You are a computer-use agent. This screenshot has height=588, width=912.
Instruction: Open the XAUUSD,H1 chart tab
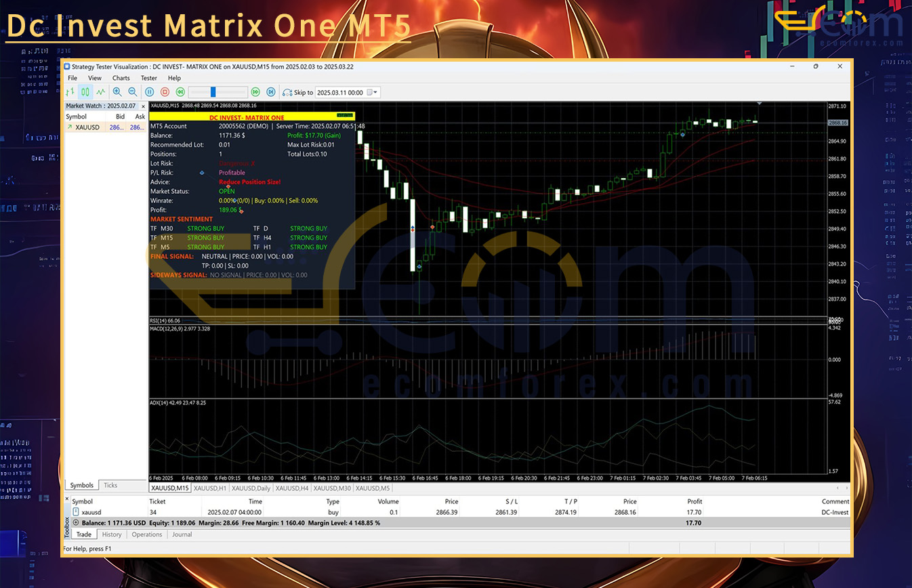pos(209,488)
